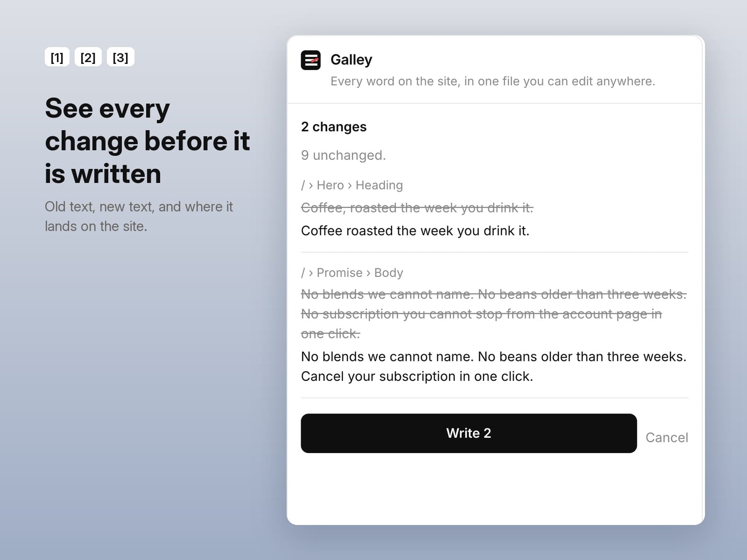
Task: Click the struck-through old Hero heading text
Action: [417, 208]
